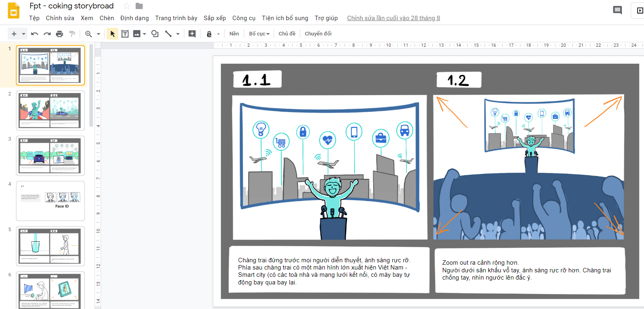Open the Sắp xếp menu
Screen dimensions: 644x309
point(215,18)
